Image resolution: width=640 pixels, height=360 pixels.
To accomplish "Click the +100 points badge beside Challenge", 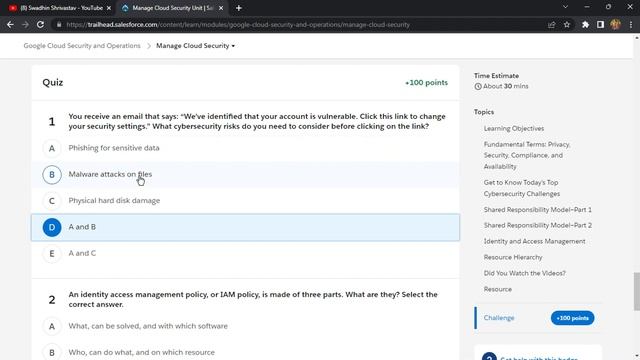I will [x=572, y=318].
